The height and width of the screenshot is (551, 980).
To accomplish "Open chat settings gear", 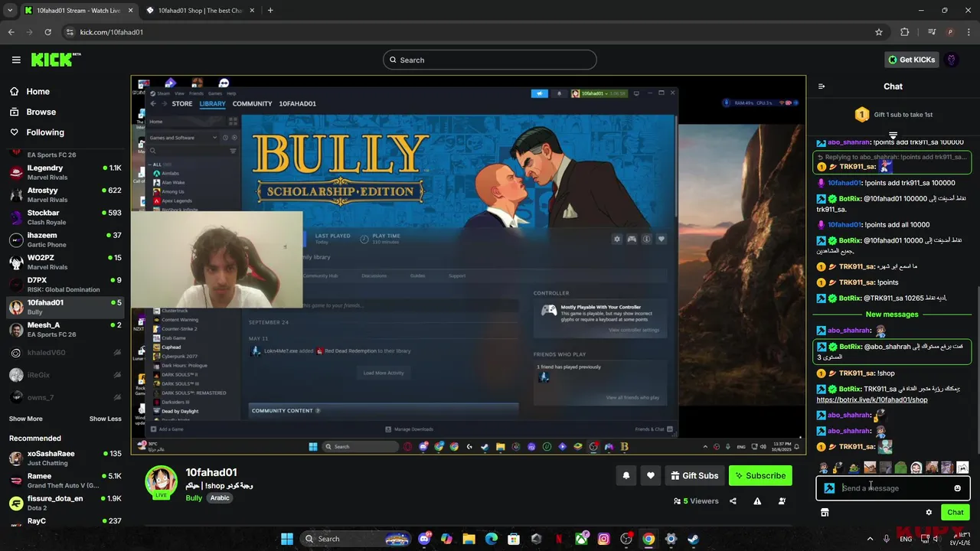I will [929, 513].
